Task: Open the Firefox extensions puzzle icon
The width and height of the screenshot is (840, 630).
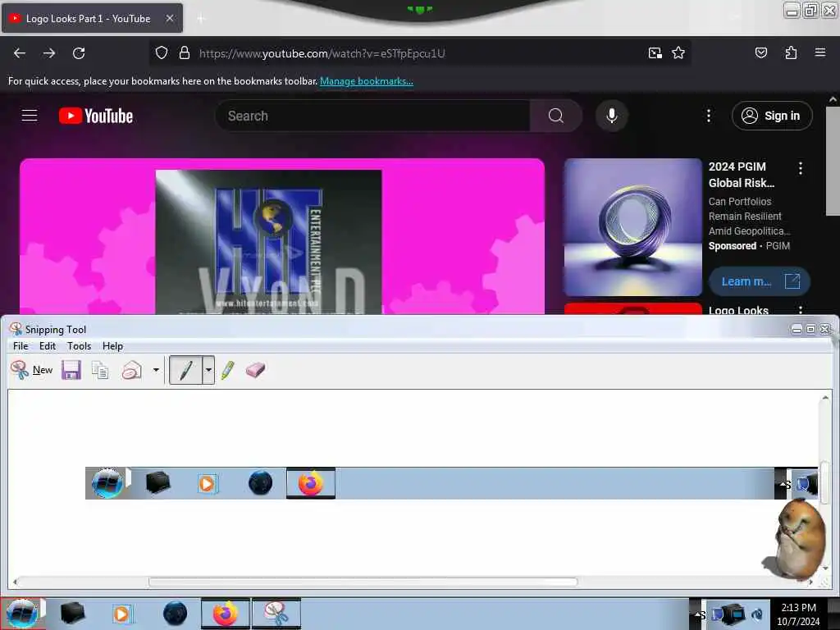Action: click(x=791, y=52)
